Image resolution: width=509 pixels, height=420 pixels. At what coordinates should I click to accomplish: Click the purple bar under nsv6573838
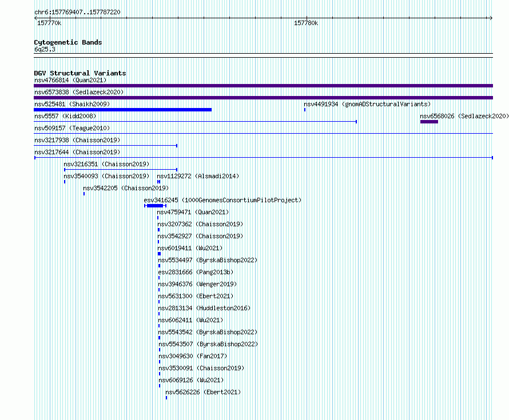coord(263,98)
